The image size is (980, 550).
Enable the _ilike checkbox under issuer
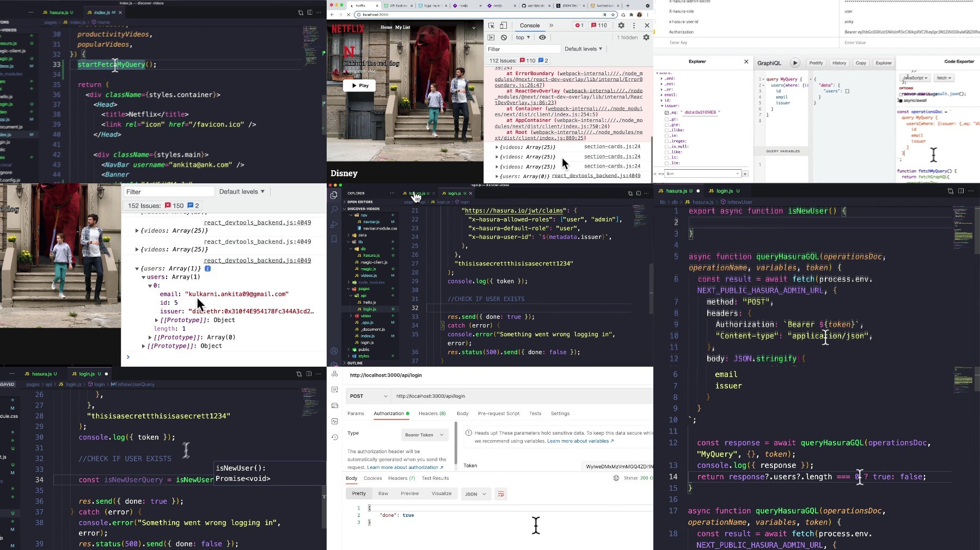666,130
